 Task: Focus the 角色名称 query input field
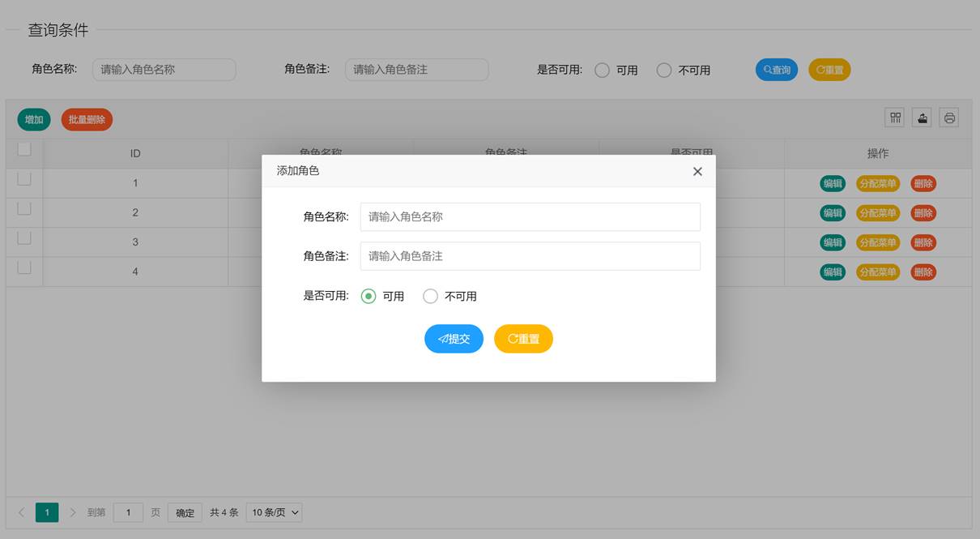point(164,70)
